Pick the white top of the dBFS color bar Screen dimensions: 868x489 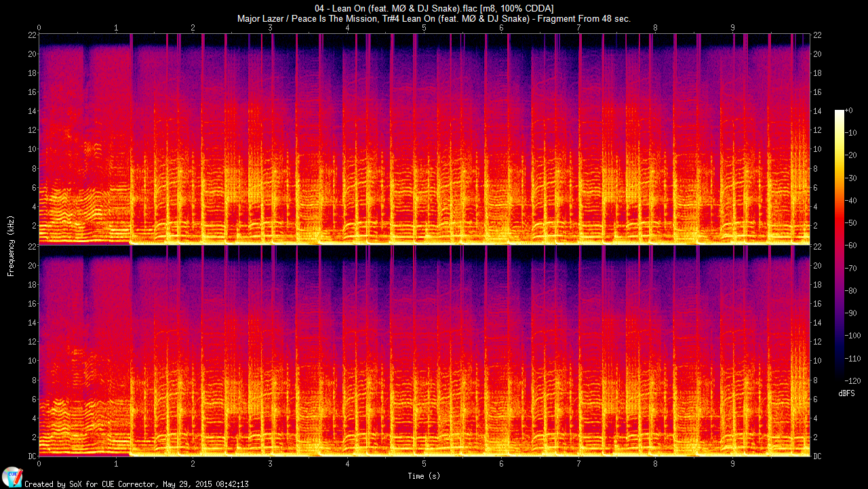(x=840, y=112)
